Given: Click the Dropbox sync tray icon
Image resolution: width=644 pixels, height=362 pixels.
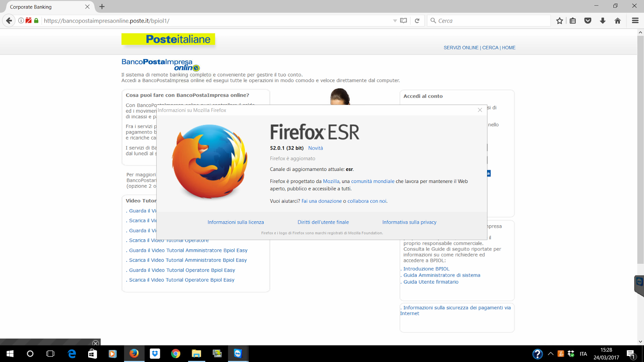Looking at the screenshot, I should [571, 354].
